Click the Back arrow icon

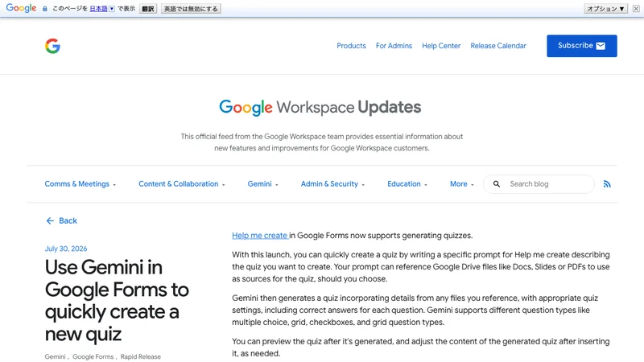pos(50,220)
